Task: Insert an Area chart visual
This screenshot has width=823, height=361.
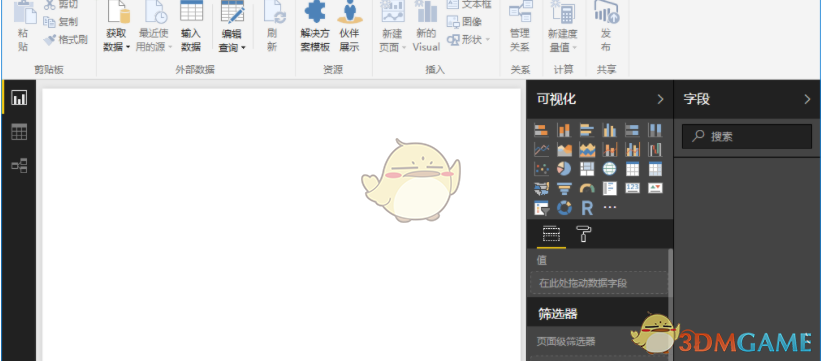Action: point(564,150)
